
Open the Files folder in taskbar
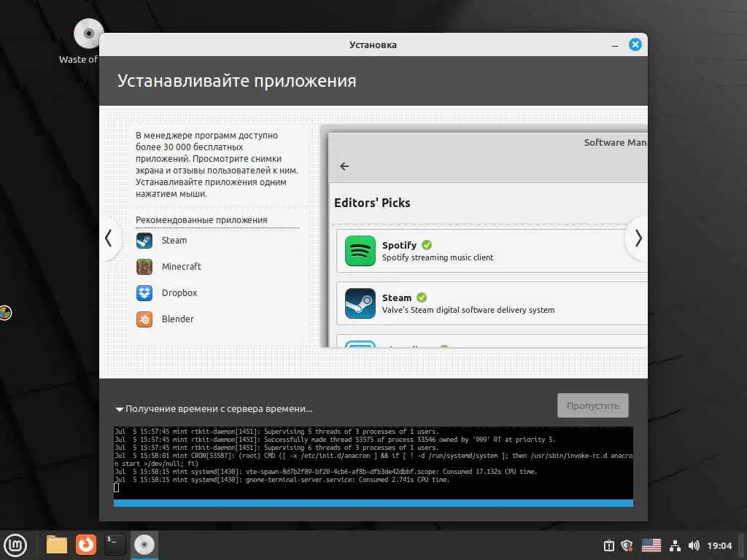tap(57, 545)
